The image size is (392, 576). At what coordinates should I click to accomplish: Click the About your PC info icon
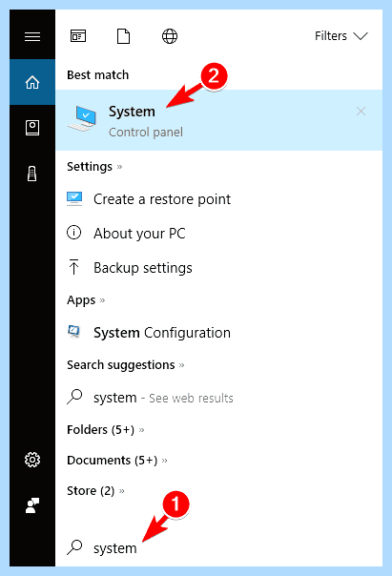(x=73, y=233)
